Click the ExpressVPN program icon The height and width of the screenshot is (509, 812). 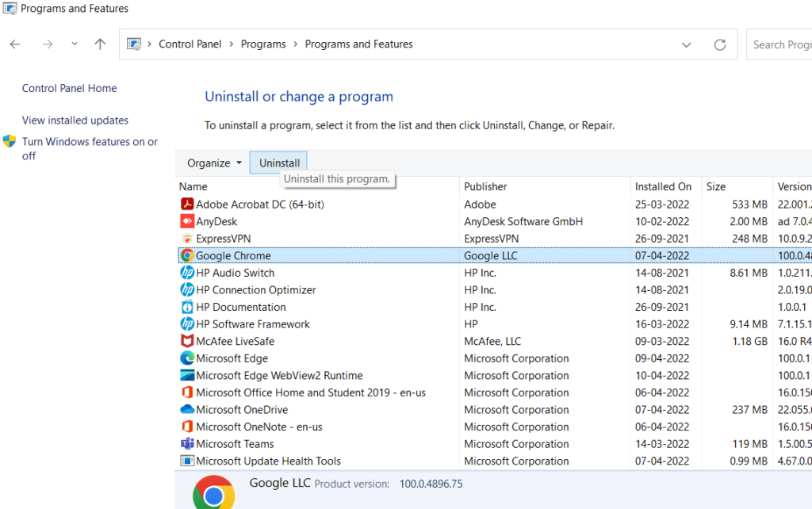[187, 238]
